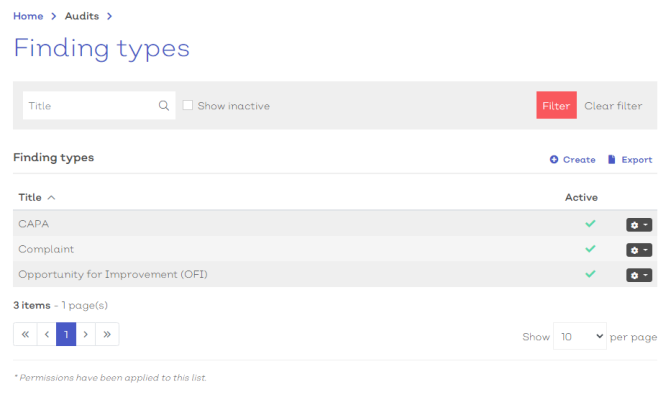Open the items per page dropdown
Screen dimensions: 671x400
579,336
